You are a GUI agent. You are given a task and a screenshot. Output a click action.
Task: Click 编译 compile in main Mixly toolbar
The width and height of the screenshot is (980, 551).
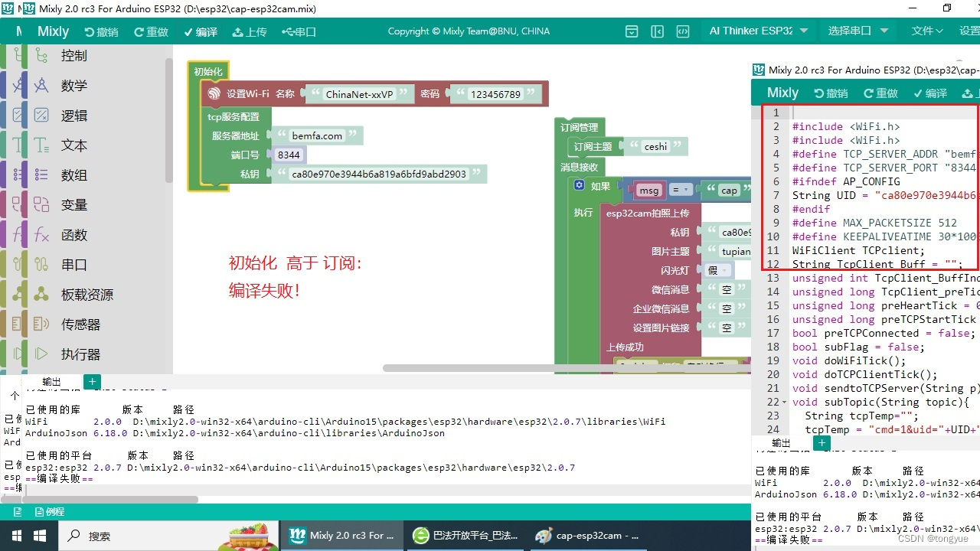tap(201, 31)
